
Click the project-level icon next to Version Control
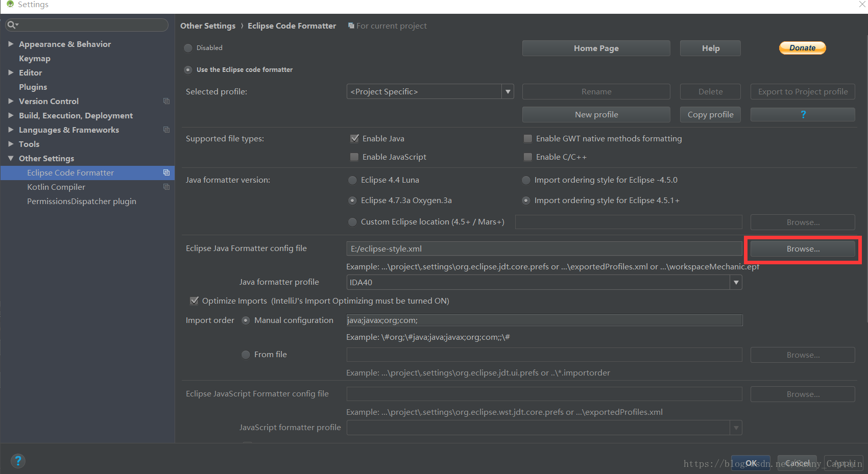(x=166, y=101)
